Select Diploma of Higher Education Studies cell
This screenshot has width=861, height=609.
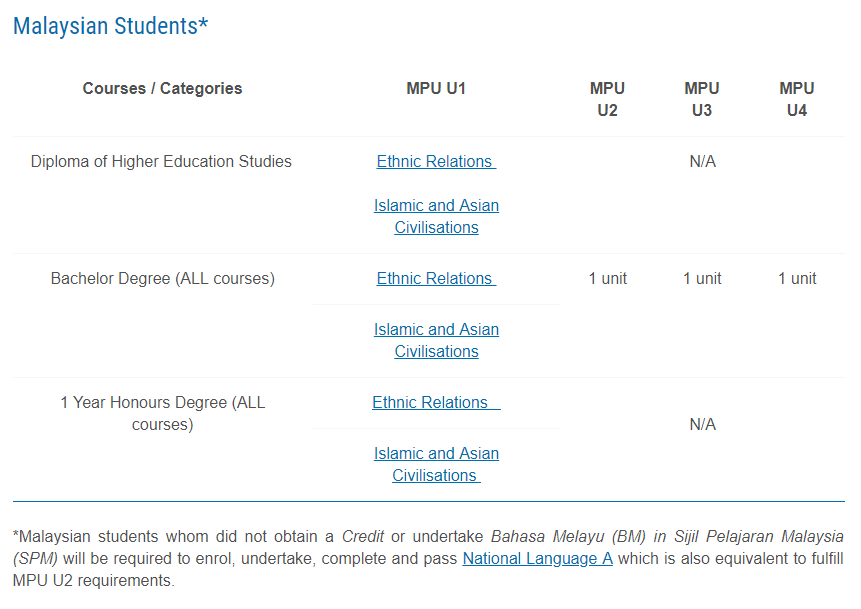point(161,161)
